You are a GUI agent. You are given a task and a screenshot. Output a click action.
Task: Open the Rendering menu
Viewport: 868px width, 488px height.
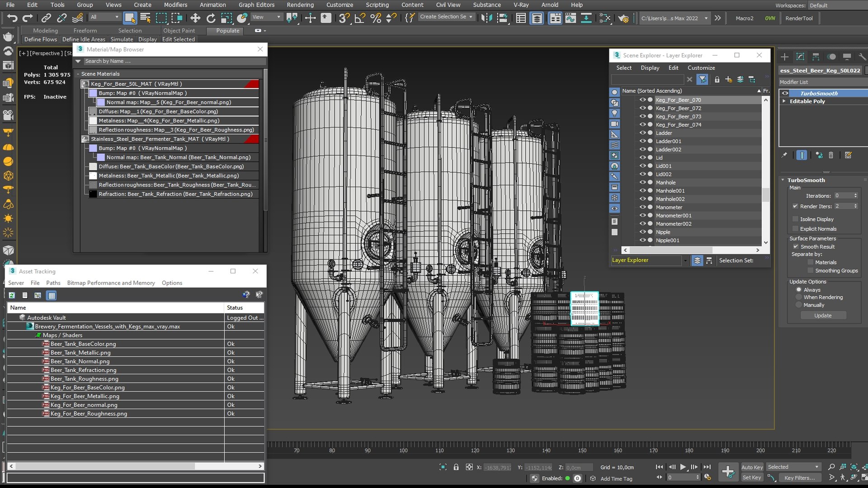[x=300, y=5]
